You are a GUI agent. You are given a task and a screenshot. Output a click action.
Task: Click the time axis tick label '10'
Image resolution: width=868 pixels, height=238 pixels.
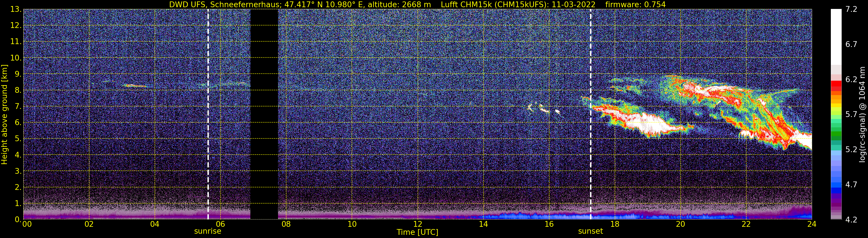pos(352,224)
